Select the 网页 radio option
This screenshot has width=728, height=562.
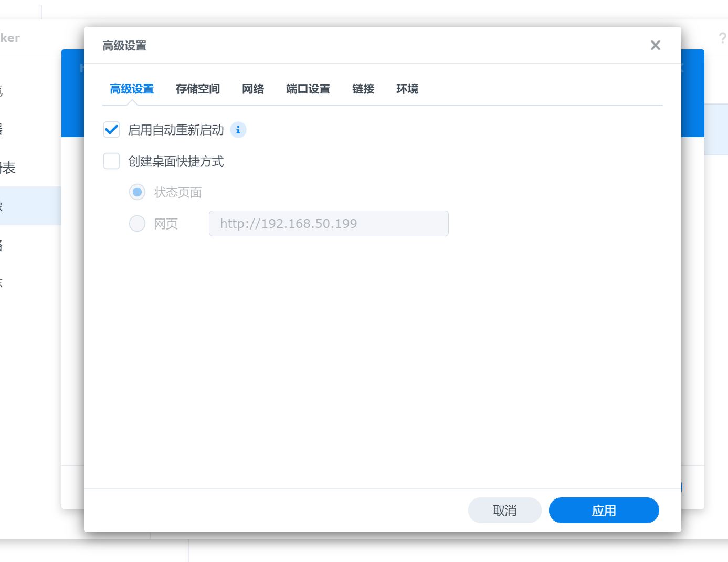click(x=138, y=224)
